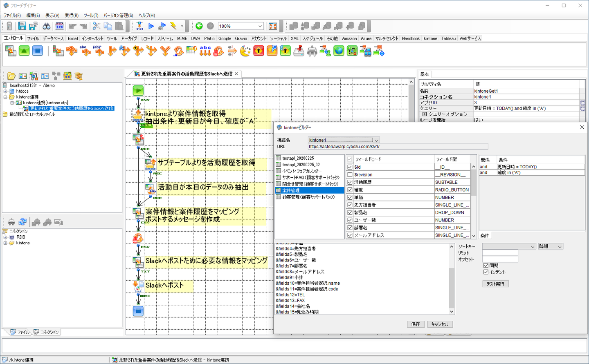Click the sleeping moon component icon in palette
This screenshot has width=589, height=364.
tap(245, 51)
